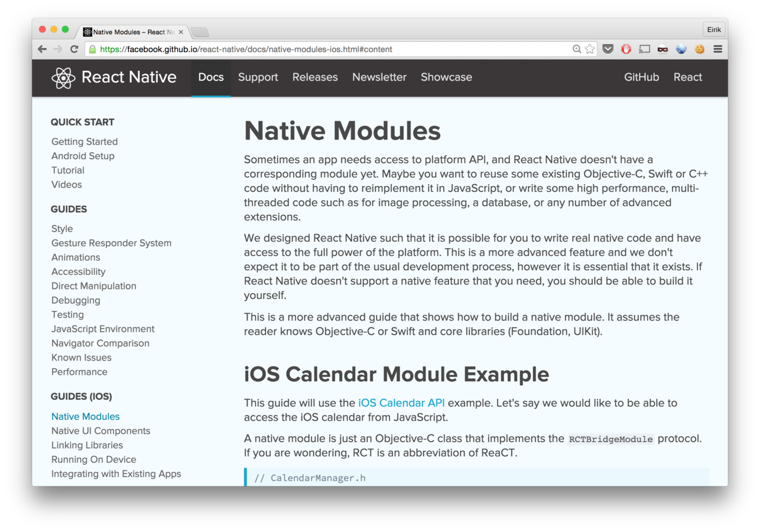Click the Native Modules page heading

(x=342, y=131)
